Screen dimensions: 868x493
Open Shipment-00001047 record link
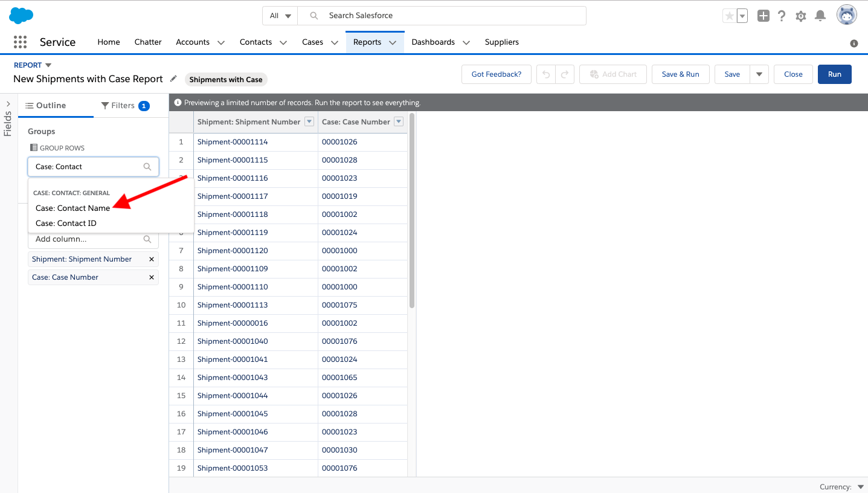pyautogui.click(x=233, y=450)
